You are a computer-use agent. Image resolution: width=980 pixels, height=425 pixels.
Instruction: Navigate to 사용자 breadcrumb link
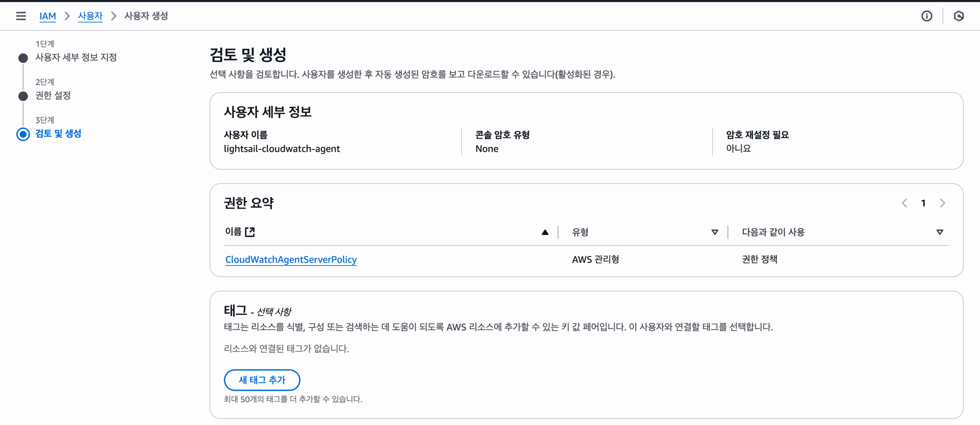coord(90,16)
